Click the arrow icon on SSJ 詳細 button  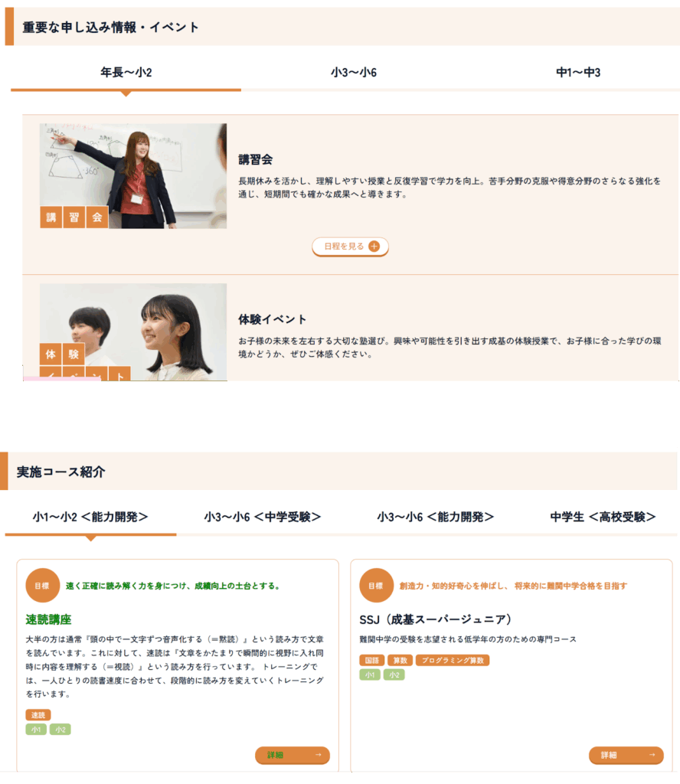point(652,756)
